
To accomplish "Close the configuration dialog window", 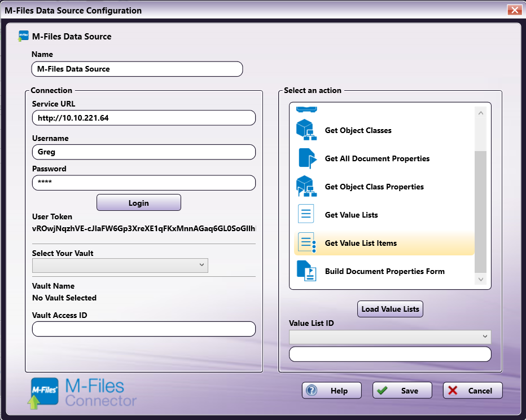I will [x=514, y=10].
